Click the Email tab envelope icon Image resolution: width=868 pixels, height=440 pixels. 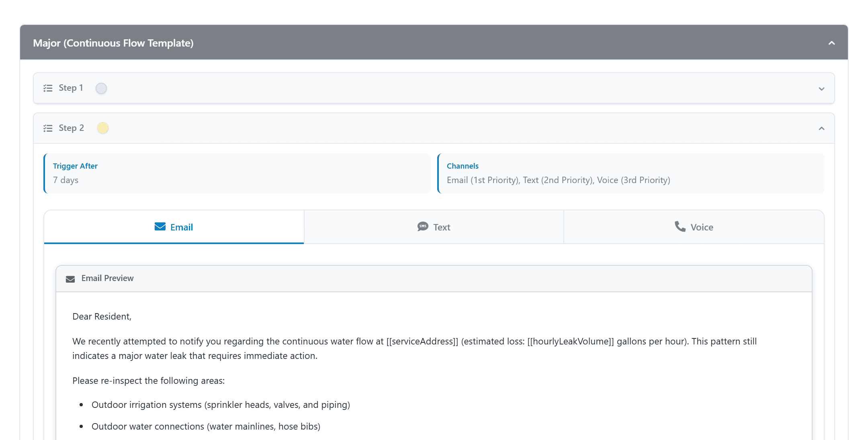[160, 227]
